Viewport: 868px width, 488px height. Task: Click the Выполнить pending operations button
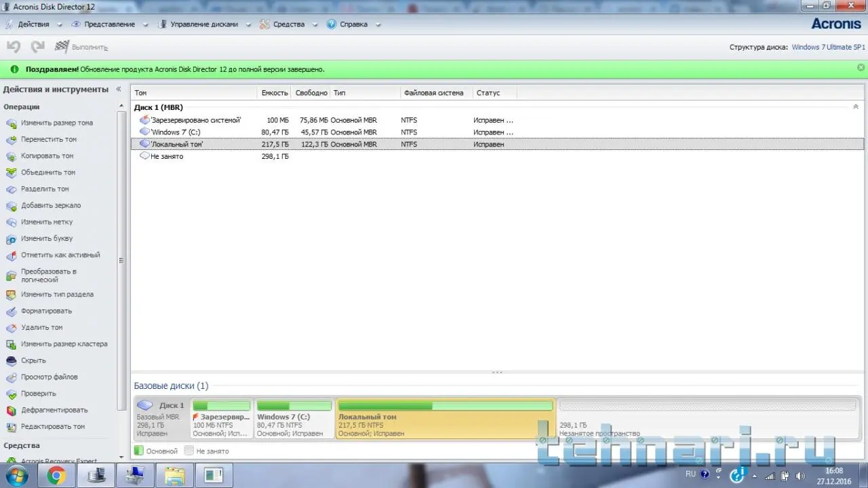point(81,48)
